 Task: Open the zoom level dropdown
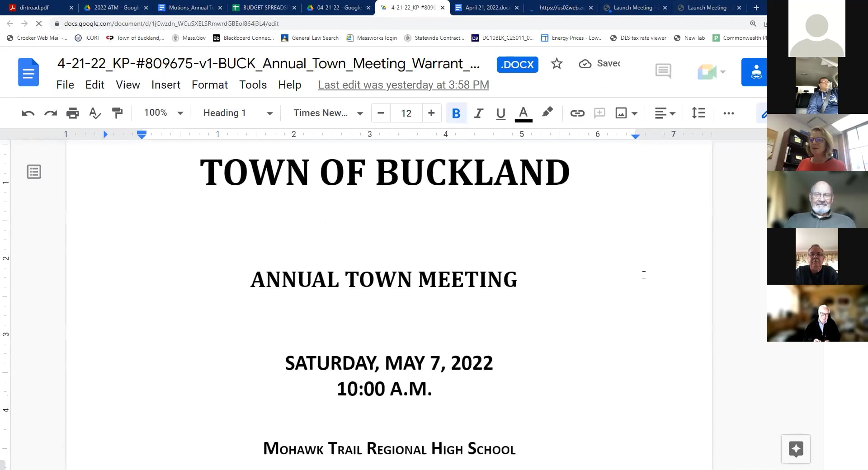point(163,113)
